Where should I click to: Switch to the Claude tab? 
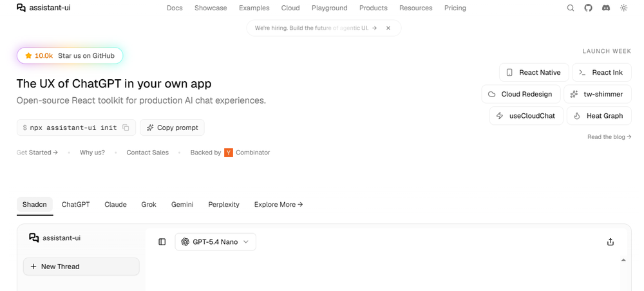coord(115,204)
